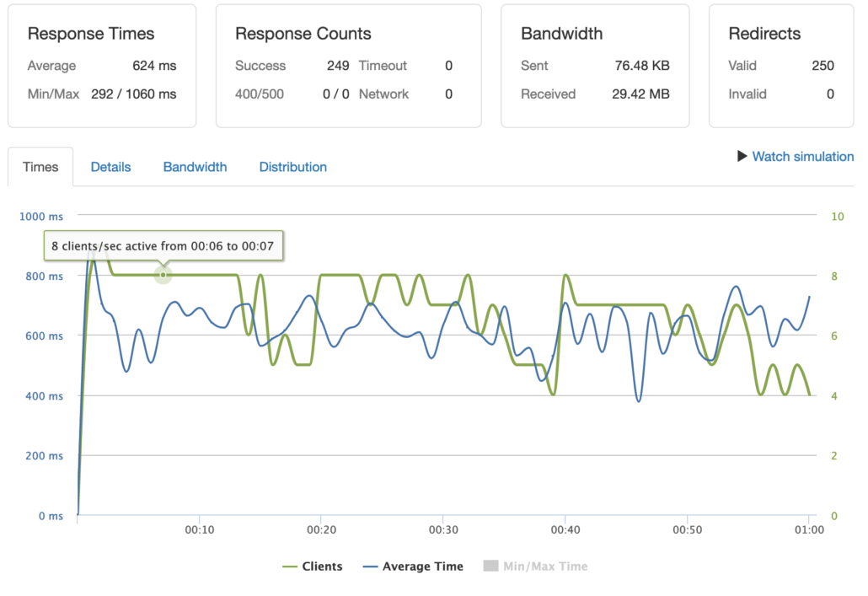
Task: Open the Details tab
Action: pos(110,167)
